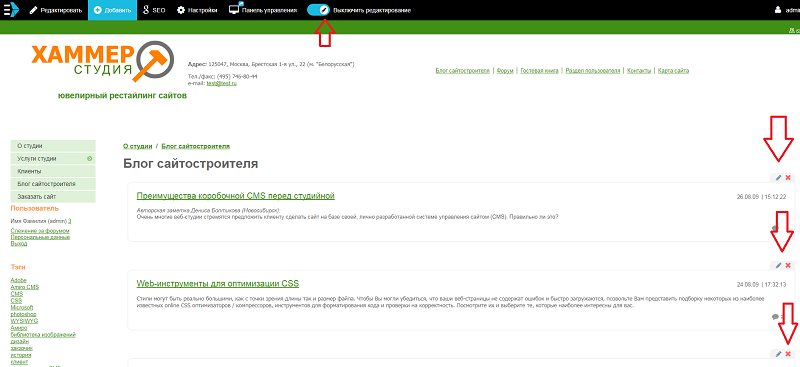
Task: Expand the Услуги студии submenu arrow
Action: (x=90, y=159)
